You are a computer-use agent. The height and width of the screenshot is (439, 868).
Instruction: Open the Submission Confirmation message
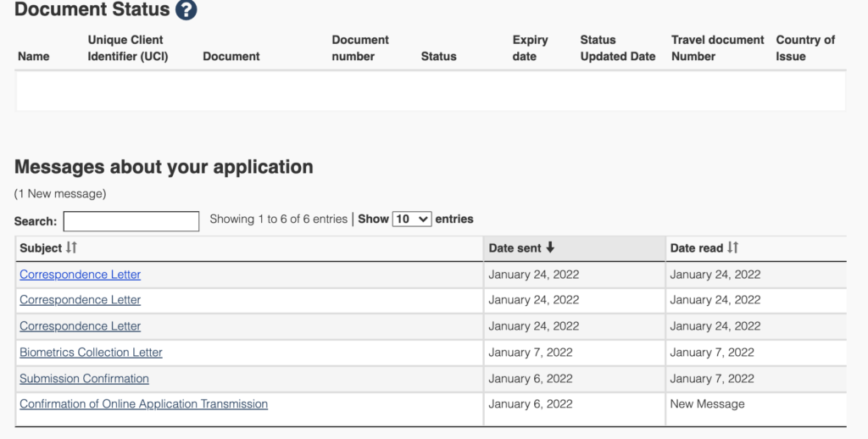84,379
